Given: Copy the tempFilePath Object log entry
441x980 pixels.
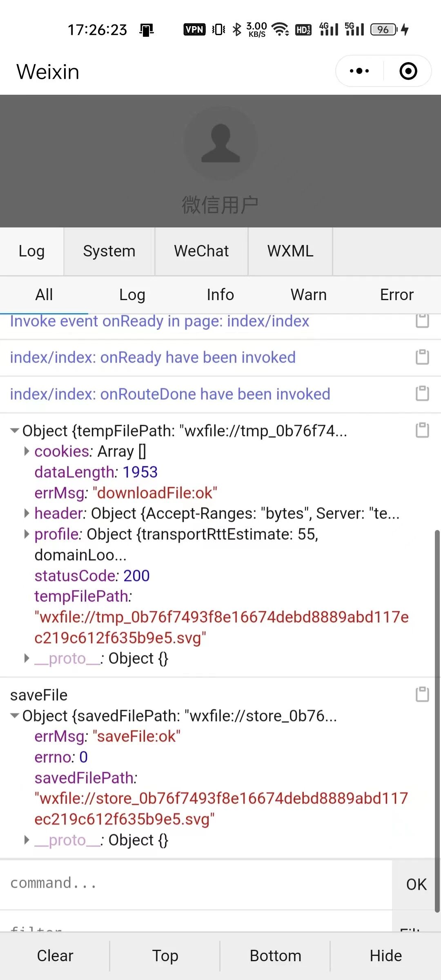Looking at the screenshot, I should 422,430.
